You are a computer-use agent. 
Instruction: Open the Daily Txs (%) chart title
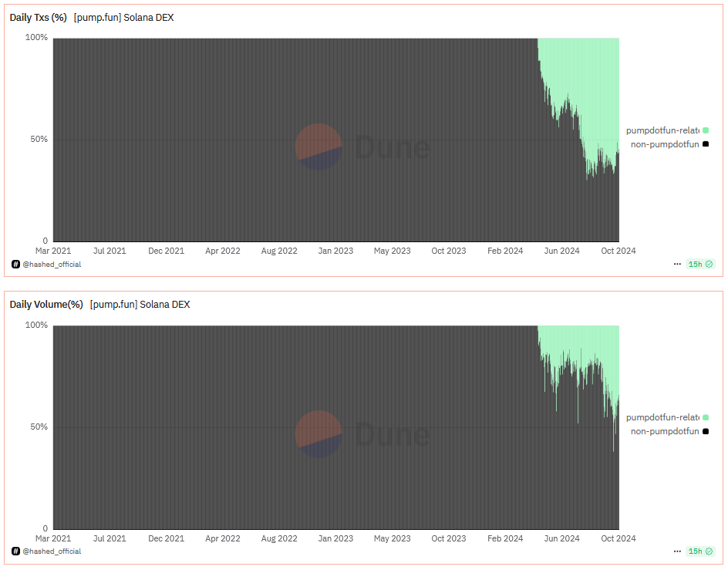(x=38, y=18)
